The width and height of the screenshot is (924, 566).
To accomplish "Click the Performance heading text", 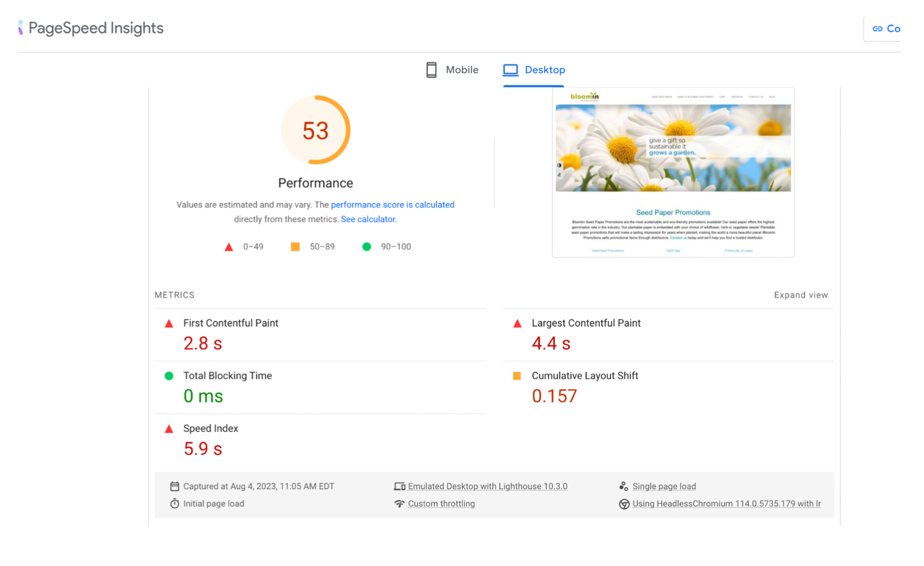I will click(315, 183).
